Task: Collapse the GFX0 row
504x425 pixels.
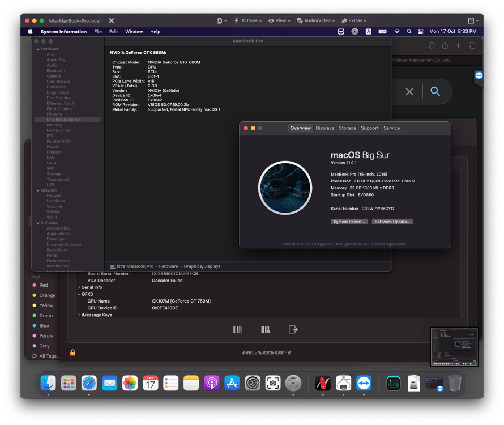Action: pyautogui.click(x=79, y=294)
